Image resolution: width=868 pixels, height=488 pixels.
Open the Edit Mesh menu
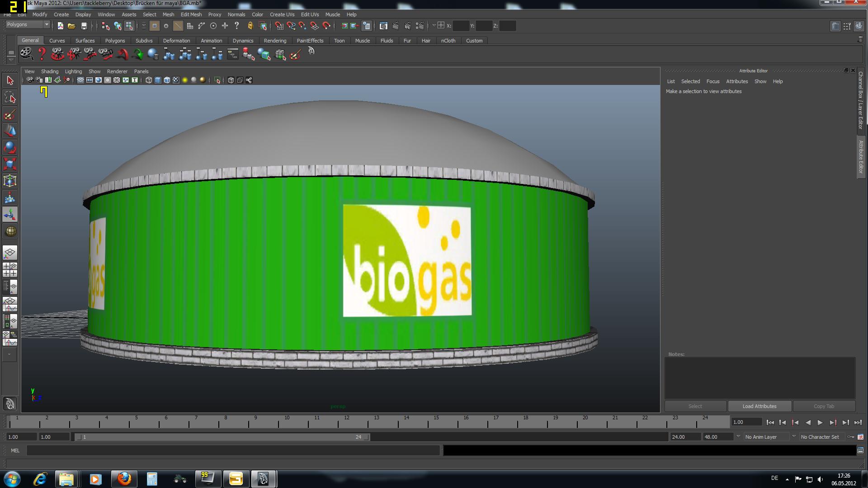(191, 14)
